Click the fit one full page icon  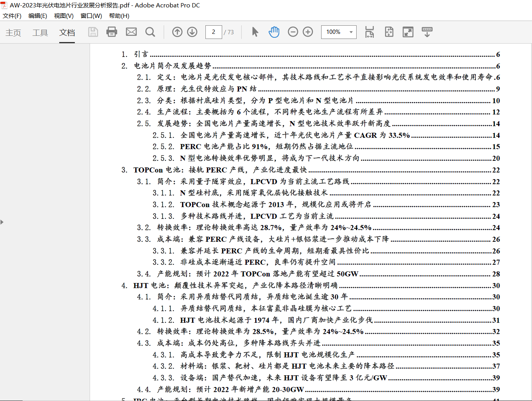point(389,32)
